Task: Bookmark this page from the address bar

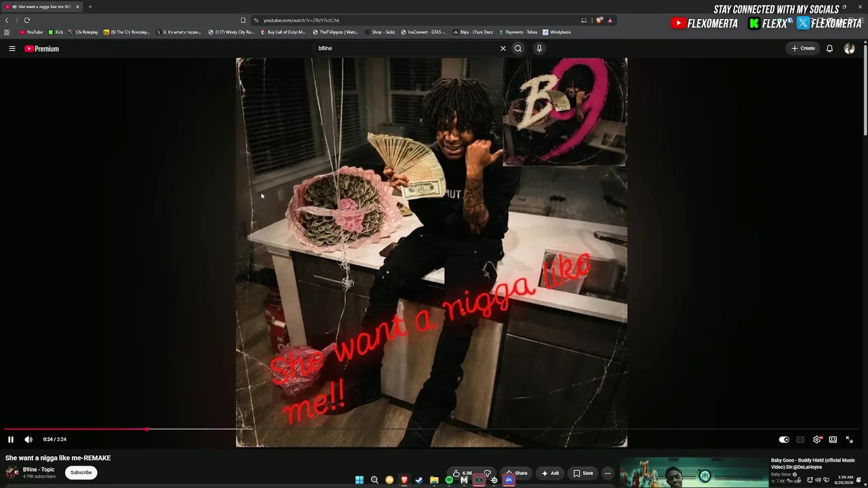Action: click(243, 20)
